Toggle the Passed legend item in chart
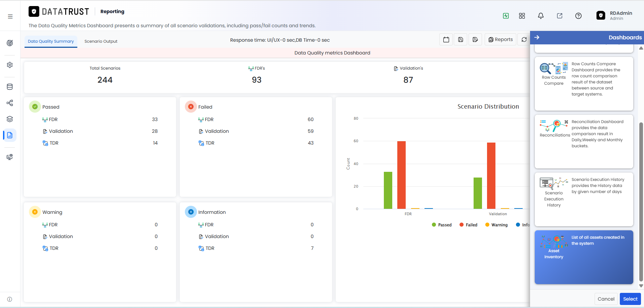644x308 pixels. pyautogui.click(x=442, y=225)
